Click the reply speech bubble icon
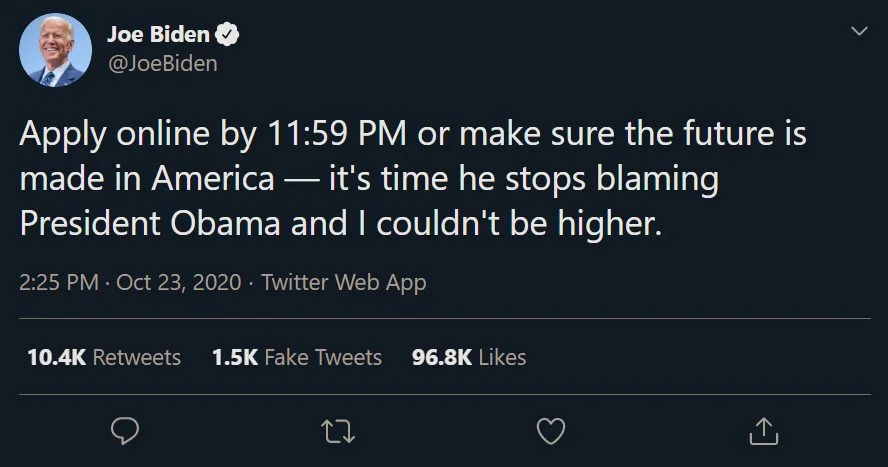888x467 pixels. (124, 430)
